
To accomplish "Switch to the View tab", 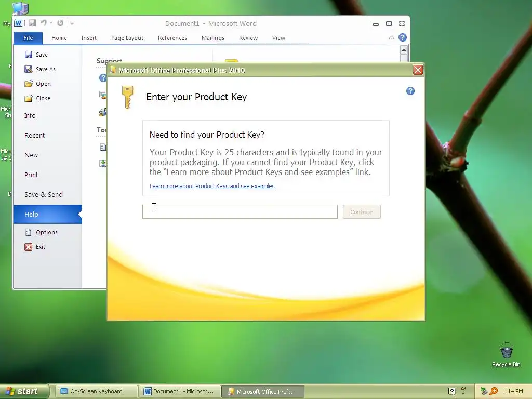I will (278, 38).
